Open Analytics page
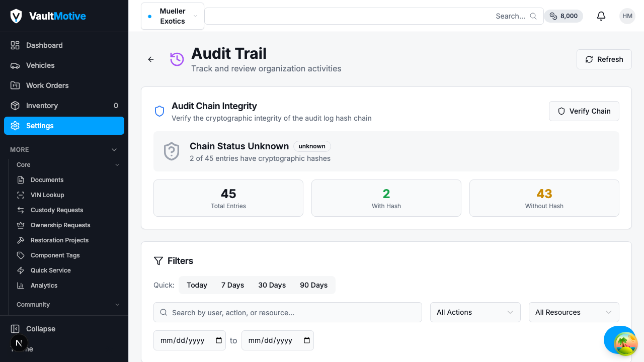The height and width of the screenshot is (362, 644). click(x=68, y=286)
